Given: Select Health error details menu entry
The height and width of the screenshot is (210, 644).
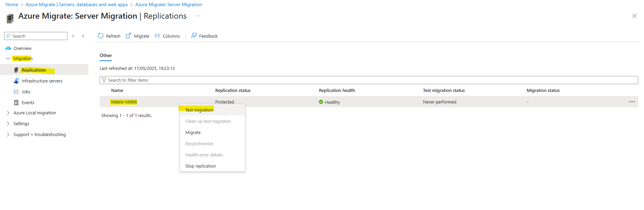Looking at the screenshot, I should click(x=213, y=155).
